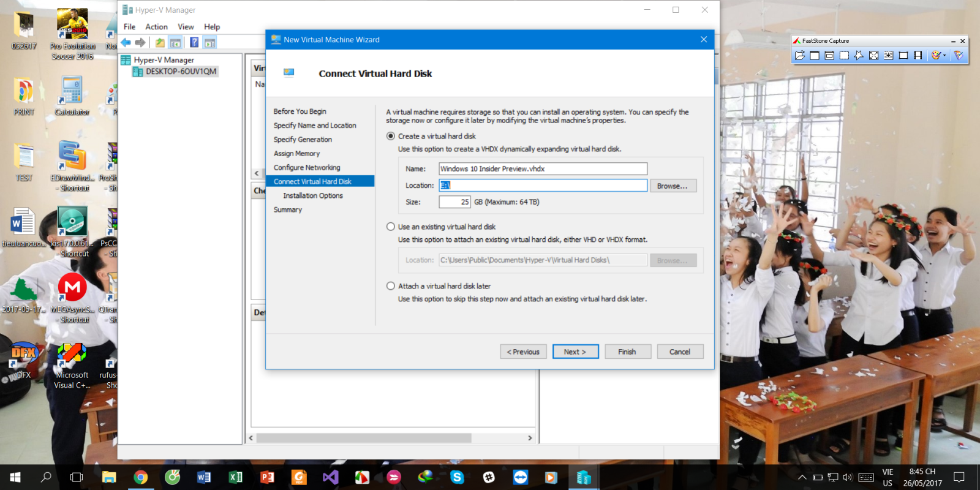The width and height of the screenshot is (980, 490).
Task: Close the New Virtual Machine Wizard
Action: point(704,39)
